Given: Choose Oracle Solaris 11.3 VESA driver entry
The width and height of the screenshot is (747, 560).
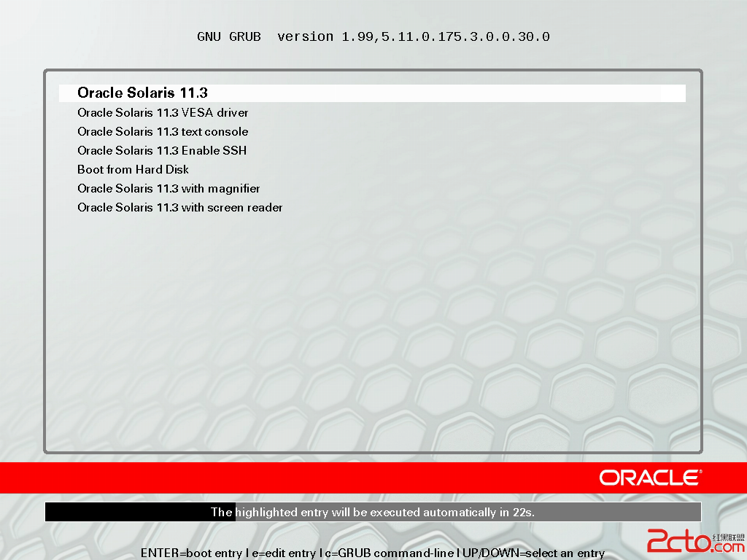Looking at the screenshot, I should 163,113.
